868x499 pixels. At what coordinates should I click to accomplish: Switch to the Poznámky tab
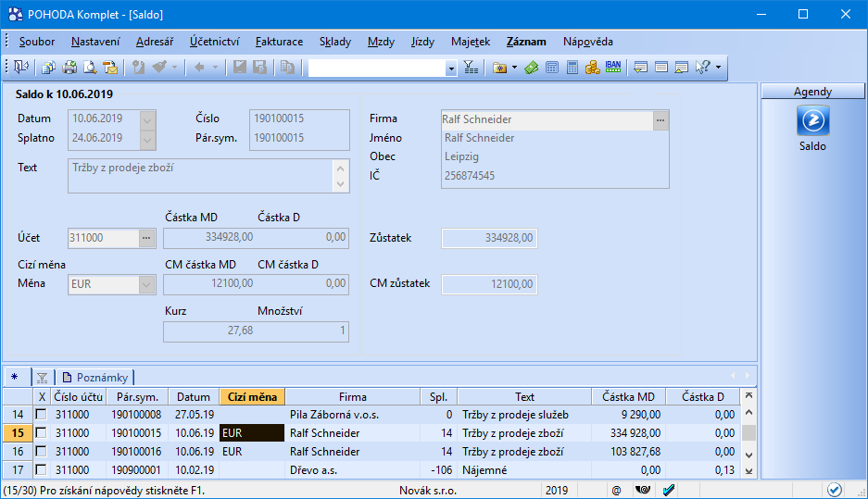pyautogui.click(x=95, y=378)
